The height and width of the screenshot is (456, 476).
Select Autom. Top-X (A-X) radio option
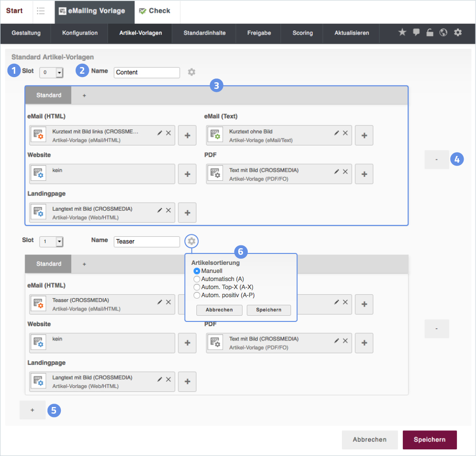coord(197,287)
